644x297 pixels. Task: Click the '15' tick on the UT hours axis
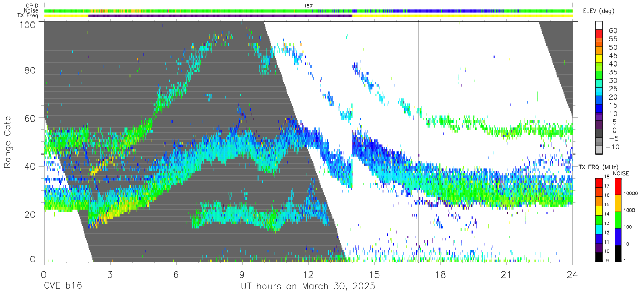pyautogui.click(x=374, y=274)
